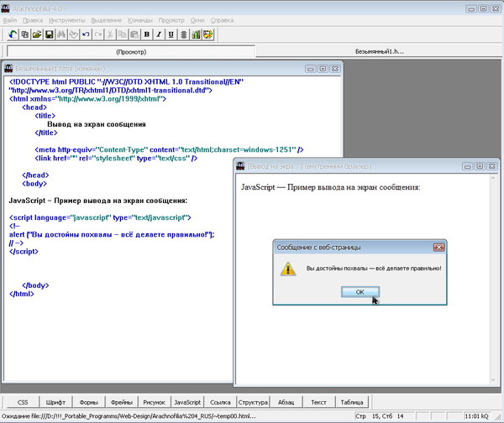Open the Файл menu
The width and height of the screenshot is (504, 423).
pos(10,20)
